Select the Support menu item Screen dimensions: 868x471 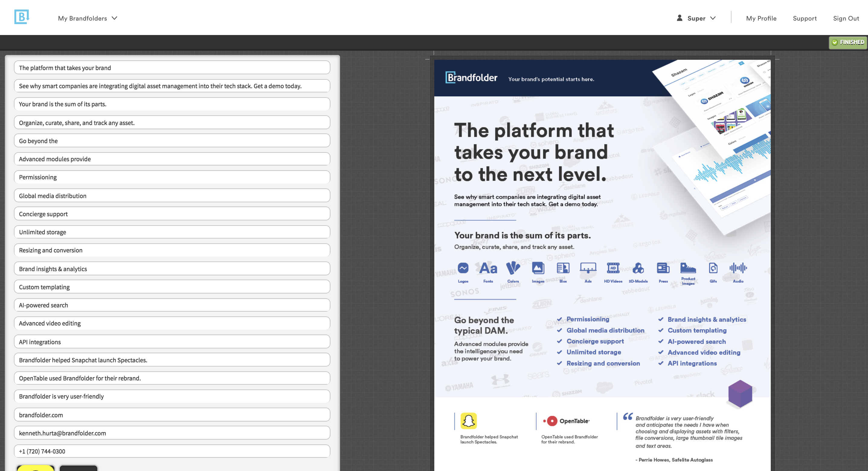tap(805, 18)
